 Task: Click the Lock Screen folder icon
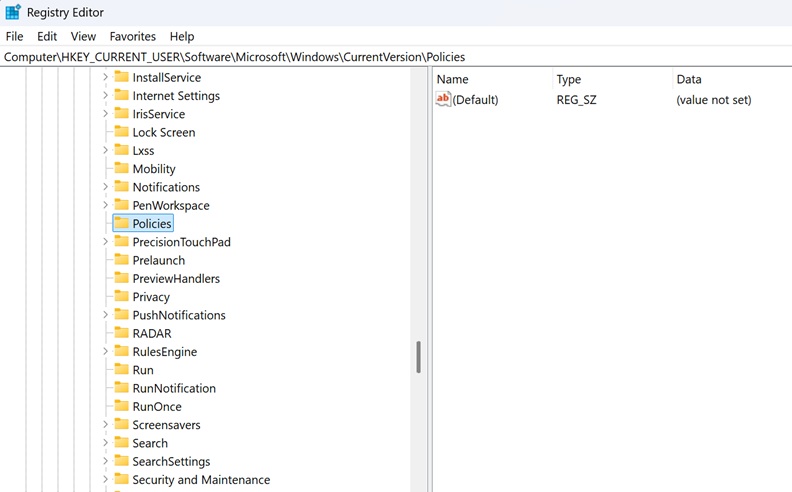click(x=122, y=132)
